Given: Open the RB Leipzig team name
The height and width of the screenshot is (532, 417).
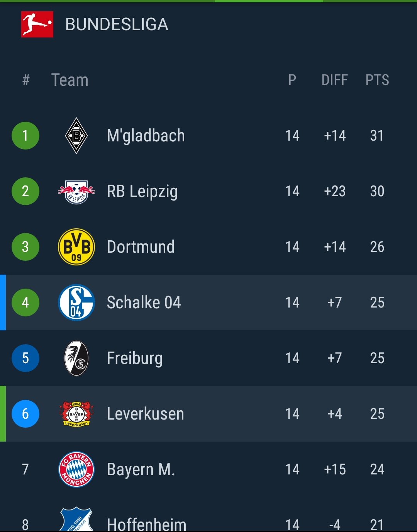Looking at the screenshot, I should (x=142, y=192).
